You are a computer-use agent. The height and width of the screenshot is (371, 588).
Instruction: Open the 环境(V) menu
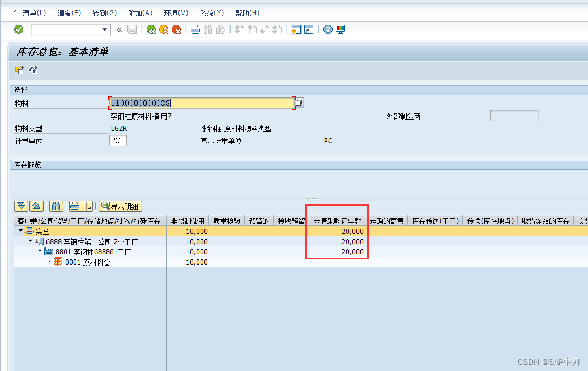click(176, 13)
